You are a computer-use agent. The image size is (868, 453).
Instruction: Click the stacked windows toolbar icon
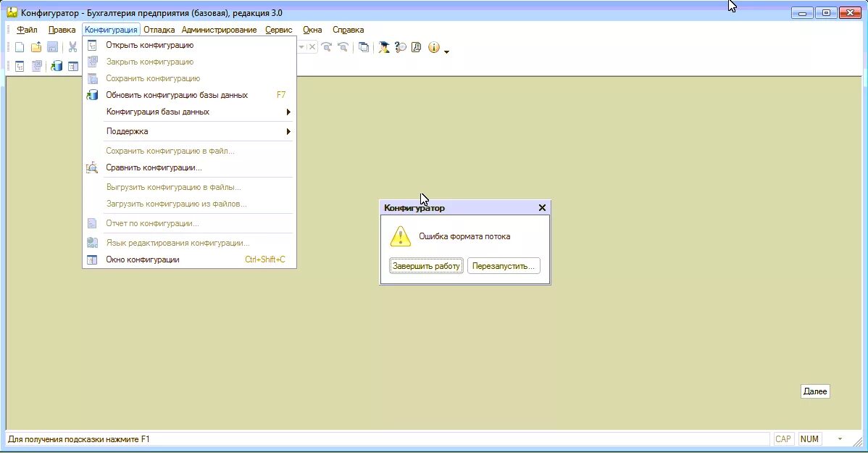click(x=364, y=48)
